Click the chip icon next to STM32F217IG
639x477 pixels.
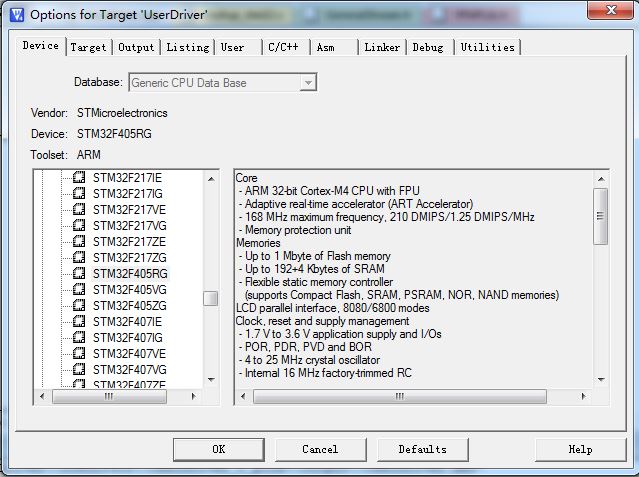[x=79, y=193]
